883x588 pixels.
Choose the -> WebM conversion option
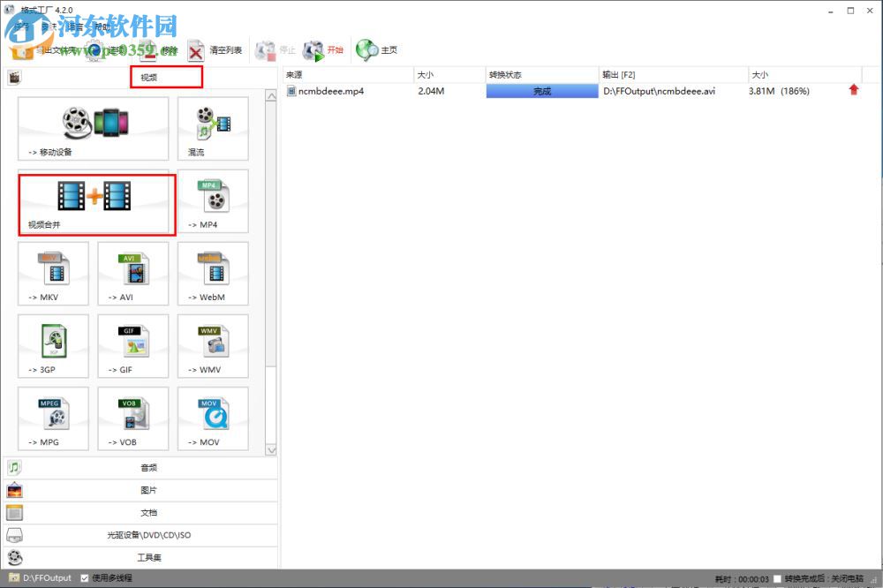point(213,274)
